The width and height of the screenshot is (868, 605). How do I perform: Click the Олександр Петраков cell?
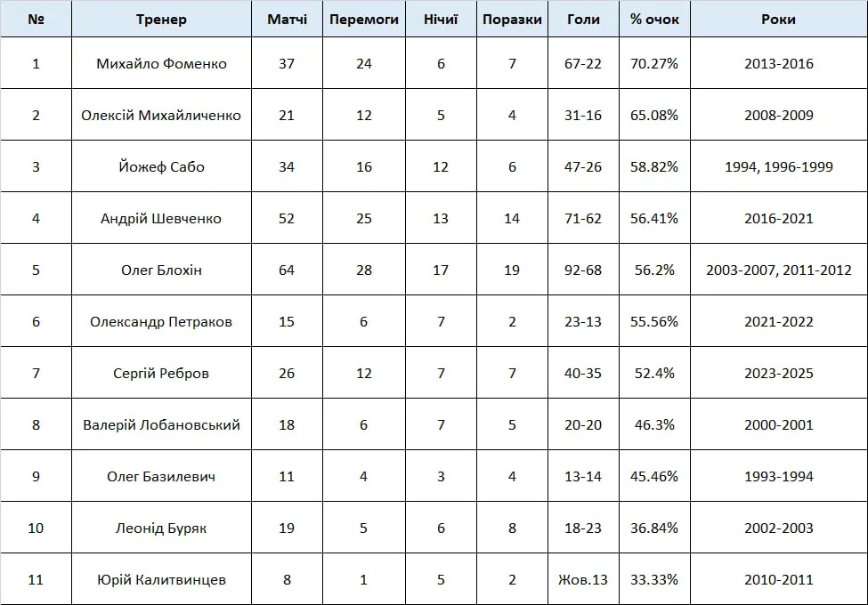click(x=161, y=321)
